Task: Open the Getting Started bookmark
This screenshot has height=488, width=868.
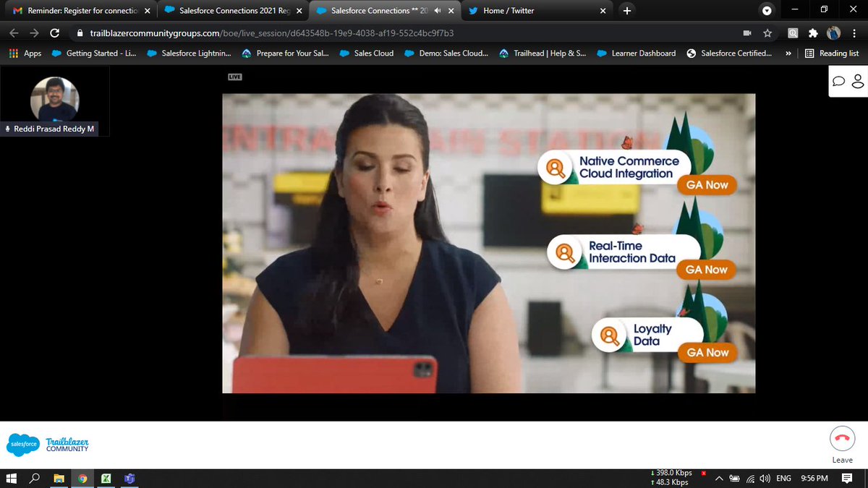Action: point(93,53)
